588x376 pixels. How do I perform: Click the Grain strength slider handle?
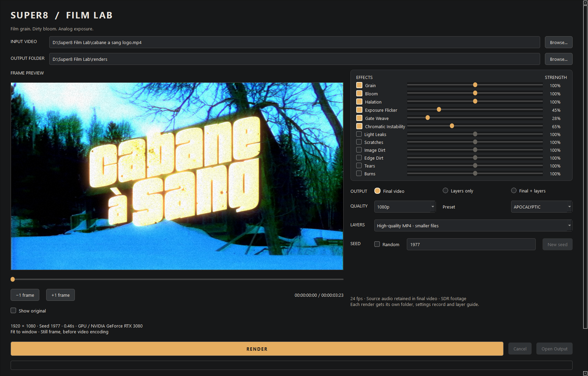(x=475, y=85)
